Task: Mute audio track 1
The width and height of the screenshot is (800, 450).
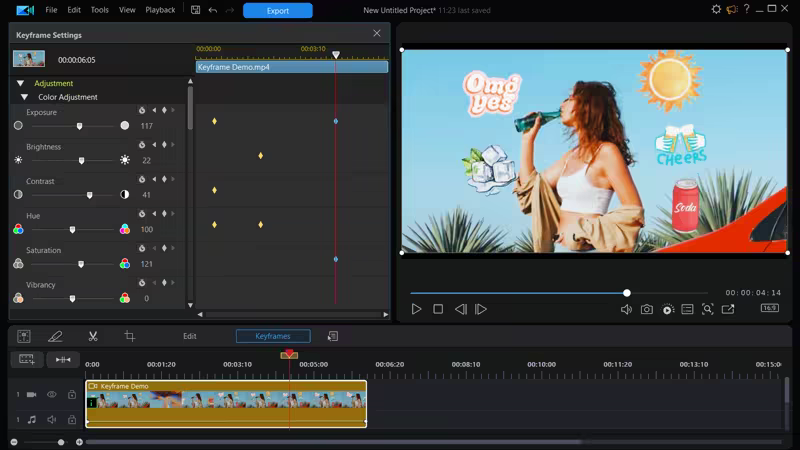Action: click(x=52, y=420)
